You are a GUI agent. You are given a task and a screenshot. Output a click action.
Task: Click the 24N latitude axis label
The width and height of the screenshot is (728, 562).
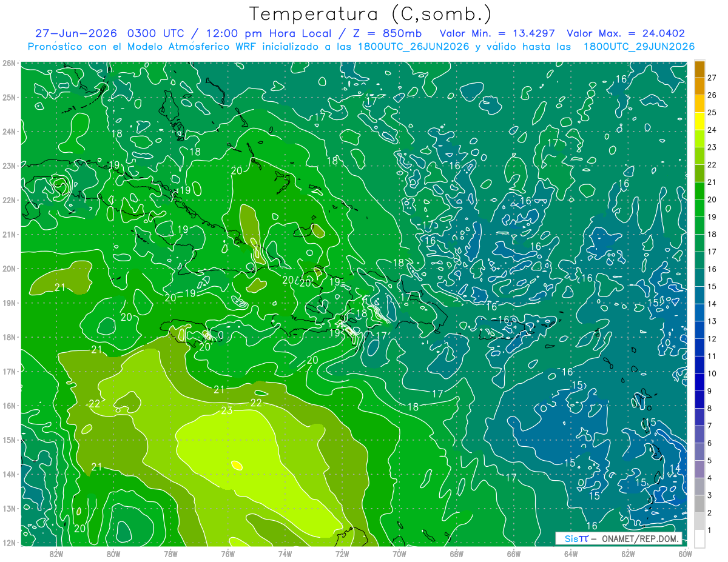tap(8, 132)
